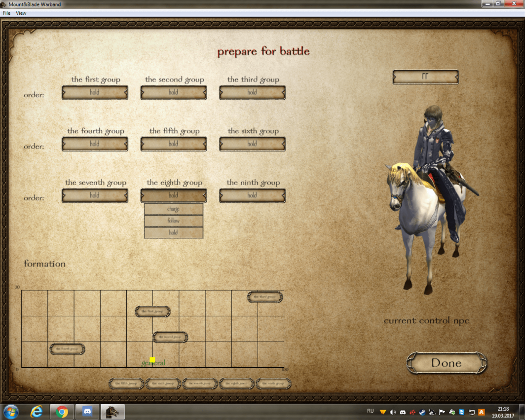Screen dimensions: 525x420
Task: Open Discord from the Windows taskbar
Action: (x=87, y=411)
